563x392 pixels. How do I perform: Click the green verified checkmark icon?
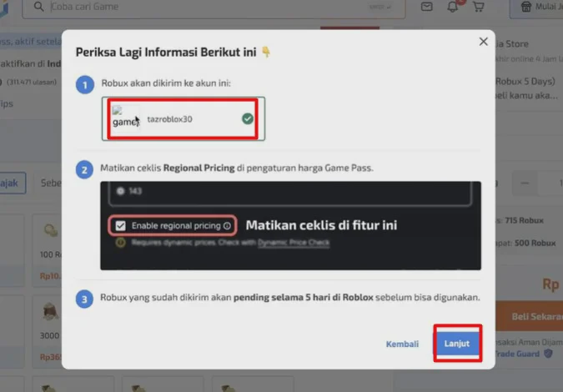(248, 118)
